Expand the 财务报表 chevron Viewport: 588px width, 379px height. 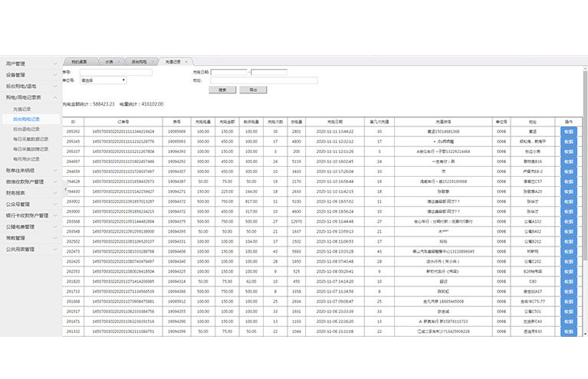point(55,193)
